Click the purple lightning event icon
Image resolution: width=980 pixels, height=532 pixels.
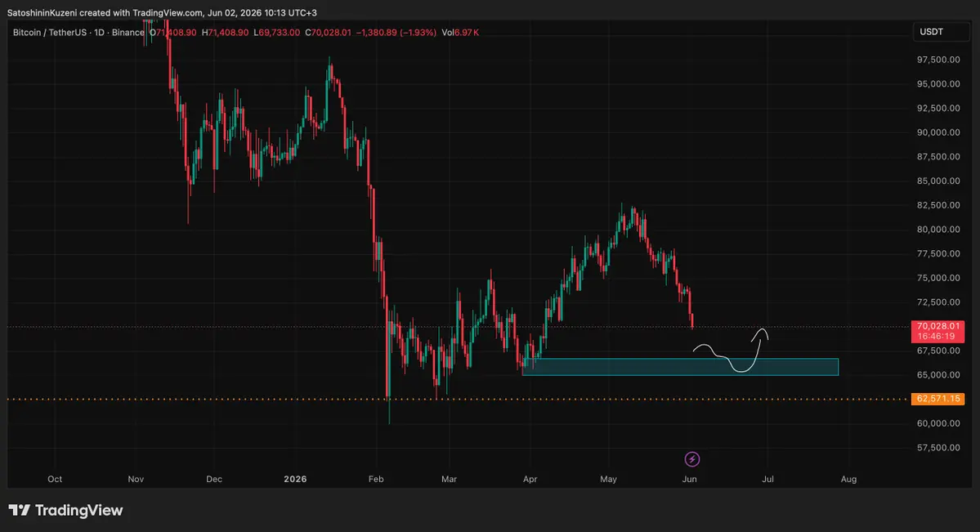pyautogui.click(x=691, y=459)
